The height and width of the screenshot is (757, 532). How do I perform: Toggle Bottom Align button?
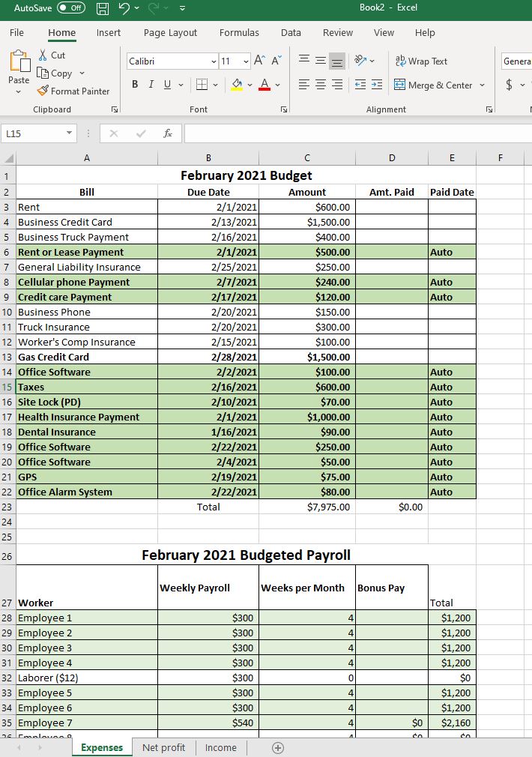337,61
